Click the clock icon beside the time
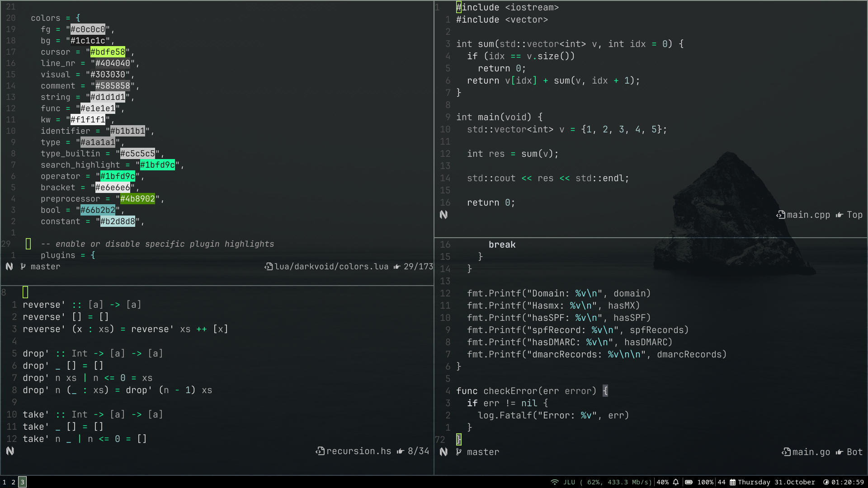The height and width of the screenshot is (488, 868). tap(826, 482)
